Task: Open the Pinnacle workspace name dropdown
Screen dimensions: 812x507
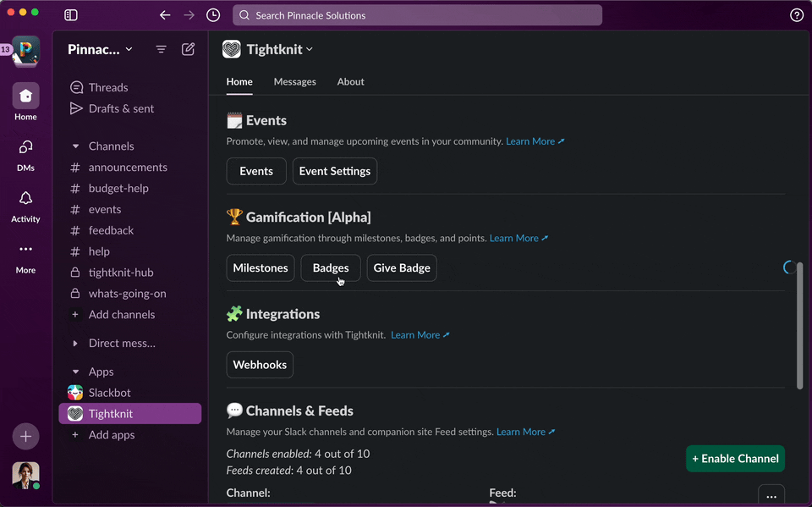Action: pos(100,49)
